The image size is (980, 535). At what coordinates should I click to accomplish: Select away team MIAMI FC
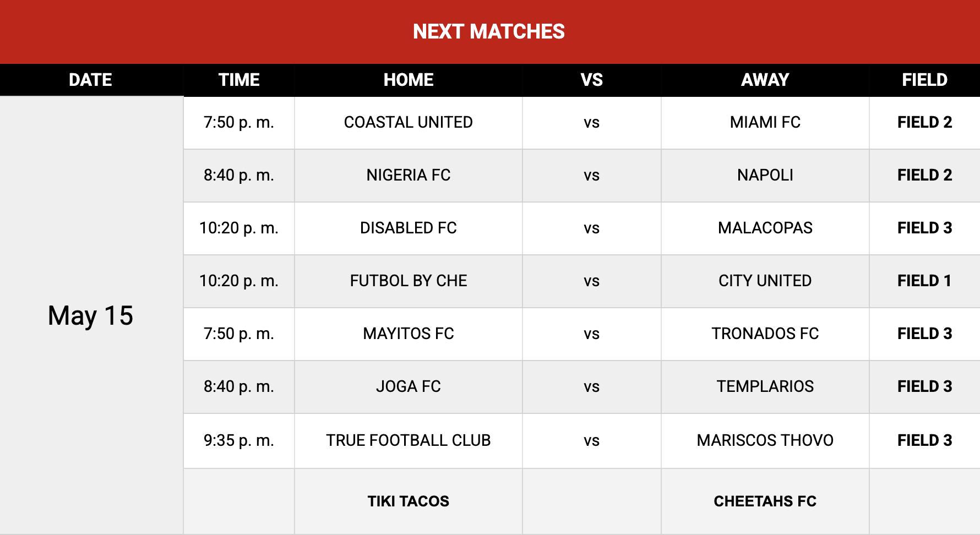pyautogui.click(x=765, y=122)
